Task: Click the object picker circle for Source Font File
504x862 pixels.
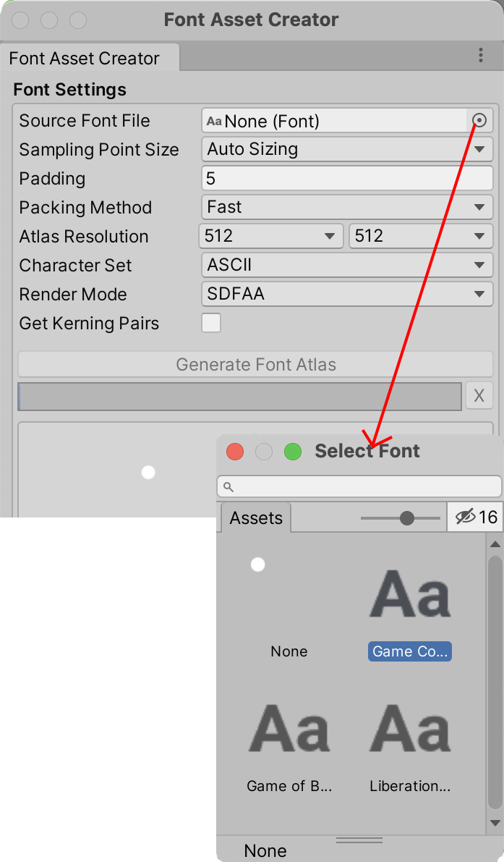Action: 479,120
